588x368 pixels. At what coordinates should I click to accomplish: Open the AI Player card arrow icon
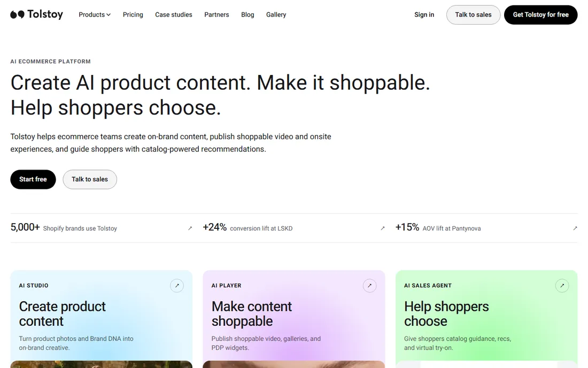coord(369,286)
